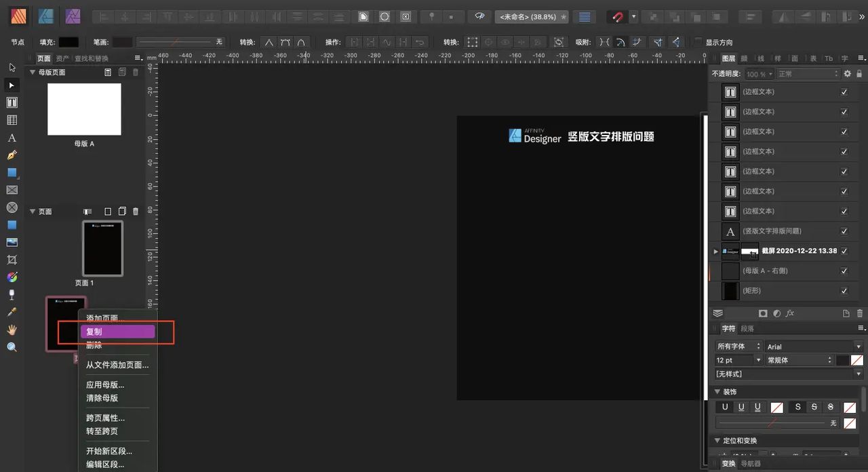Select the Text Frame tool

pos(11,102)
